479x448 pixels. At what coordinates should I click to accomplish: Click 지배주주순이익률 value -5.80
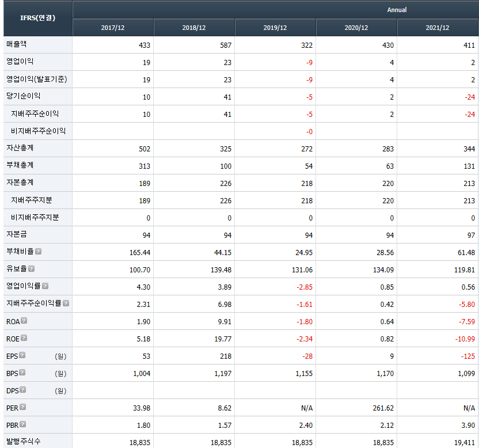point(467,305)
